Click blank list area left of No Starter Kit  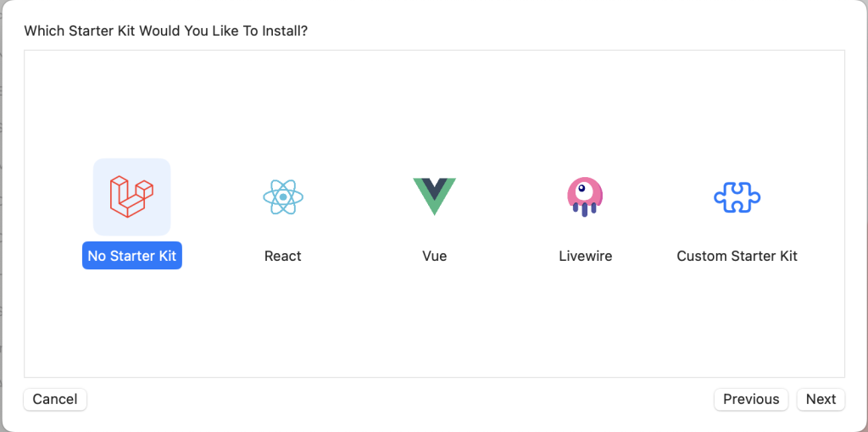tap(53, 212)
